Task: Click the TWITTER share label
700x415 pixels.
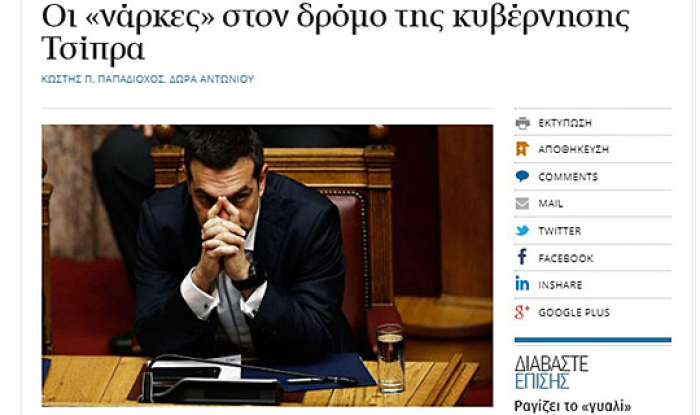Action: point(560,231)
